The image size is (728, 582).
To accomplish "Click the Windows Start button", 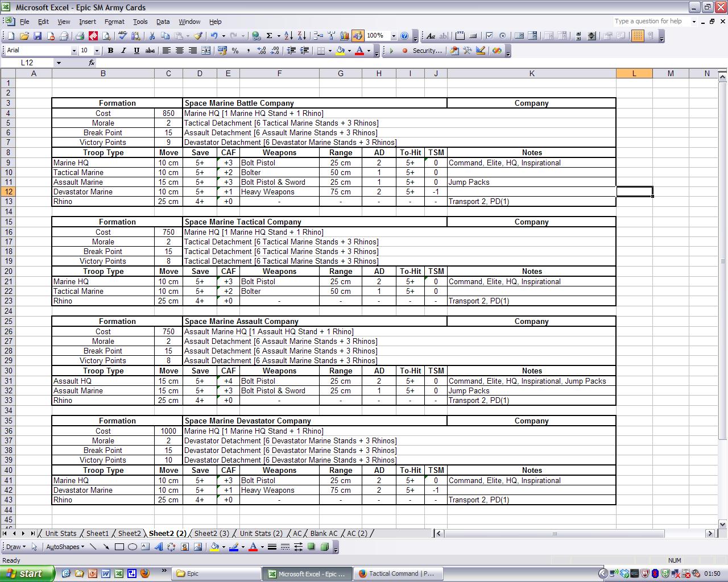I will click(27, 573).
